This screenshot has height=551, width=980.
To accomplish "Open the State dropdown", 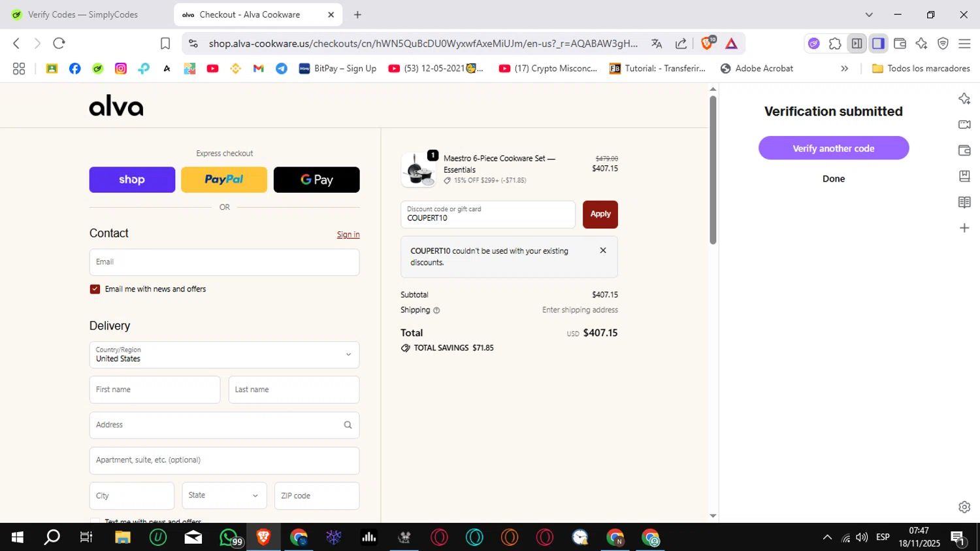I will (x=224, y=495).
